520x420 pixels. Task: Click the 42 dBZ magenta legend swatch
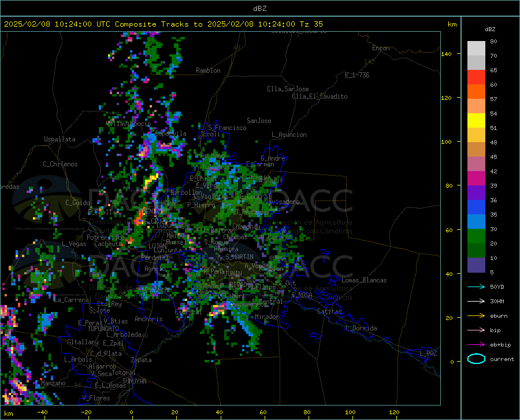tap(476, 179)
